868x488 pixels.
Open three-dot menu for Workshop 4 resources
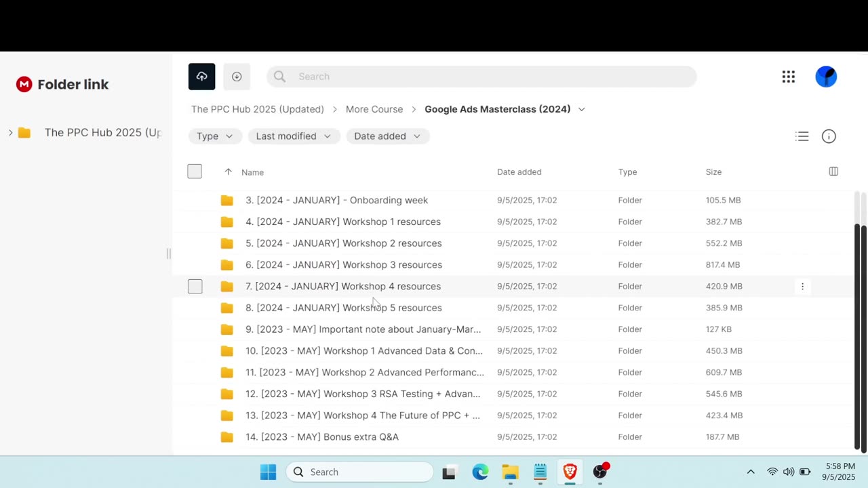[802, 286]
